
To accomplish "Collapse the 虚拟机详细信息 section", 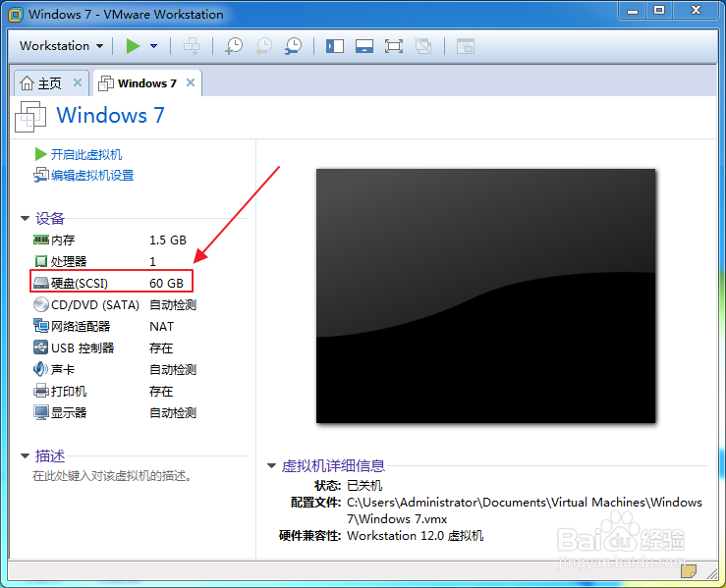I will [x=271, y=466].
